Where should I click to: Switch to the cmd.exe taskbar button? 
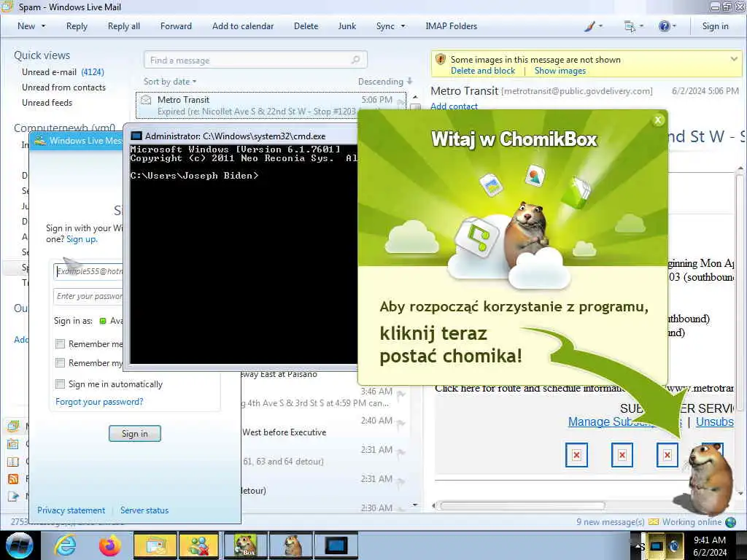click(336, 545)
